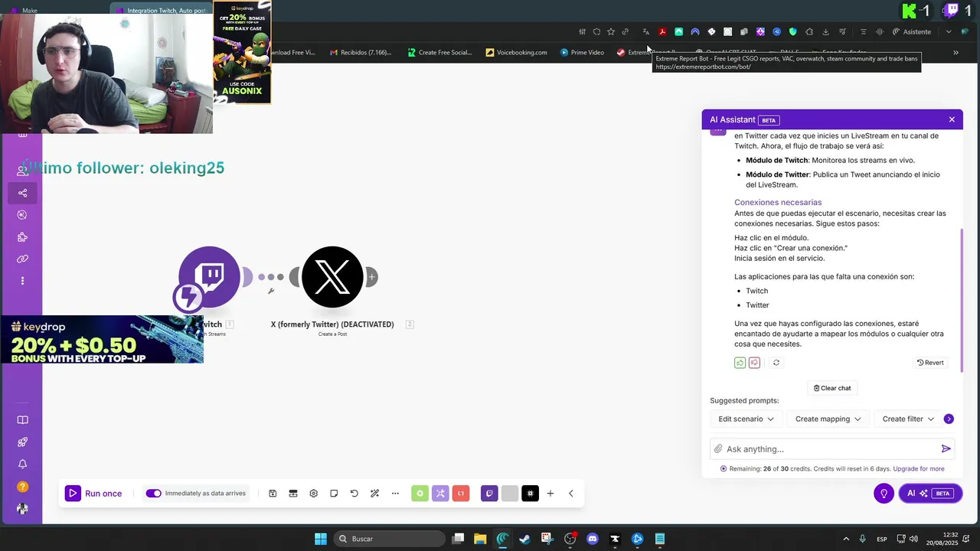Click the wrench filter icon between modules

(271, 291)
